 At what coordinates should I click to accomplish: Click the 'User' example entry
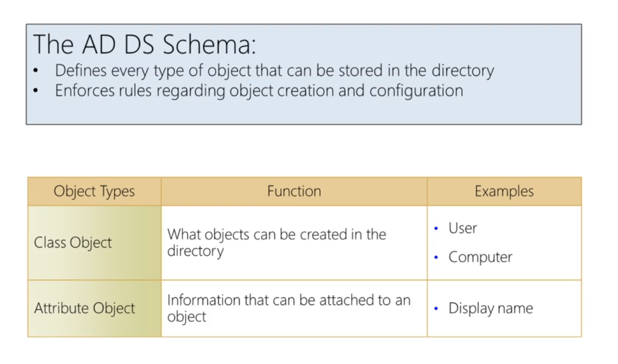point(463,228)
